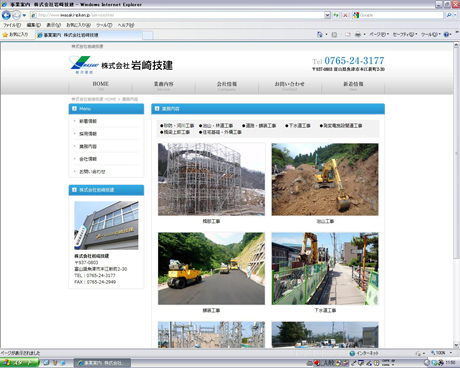Click the Read Mail envelope icon
The image size is (460, 368).
348,34
